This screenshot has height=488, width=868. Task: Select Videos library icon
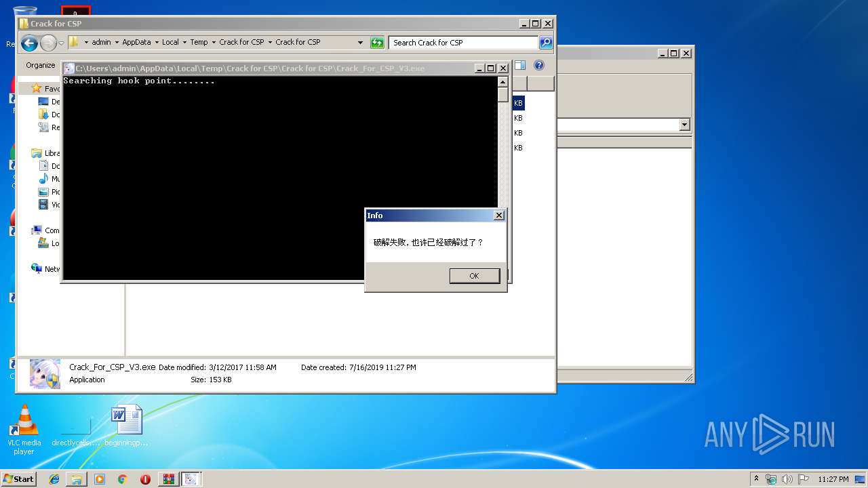(x=43, y=205)
